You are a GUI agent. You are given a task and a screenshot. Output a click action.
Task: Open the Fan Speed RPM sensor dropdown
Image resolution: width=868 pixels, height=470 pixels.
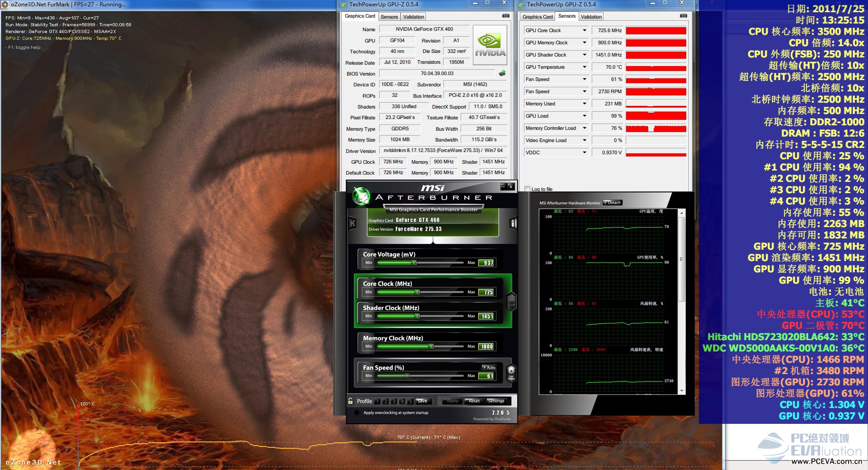click(585, 91)
